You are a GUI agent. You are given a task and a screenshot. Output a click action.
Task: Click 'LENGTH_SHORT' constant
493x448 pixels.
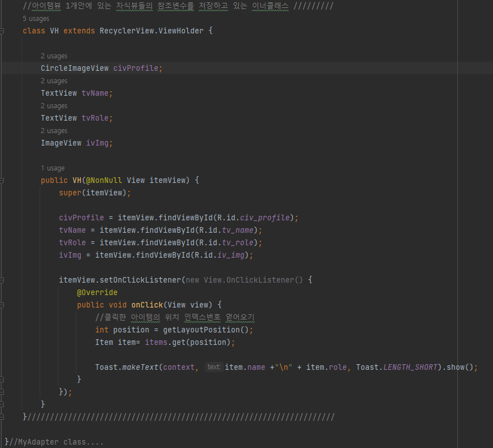tap(410, 367)
